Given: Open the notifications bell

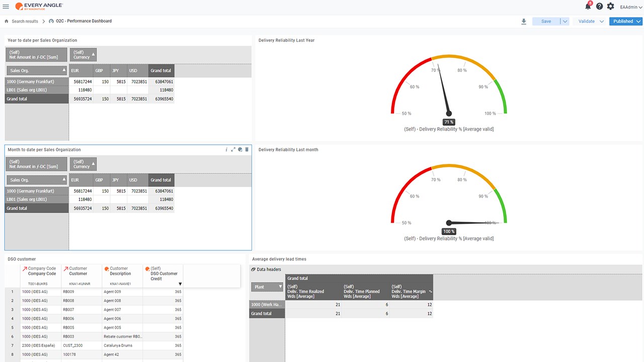Looking at the screenshot, I should (x=588, y=7).
